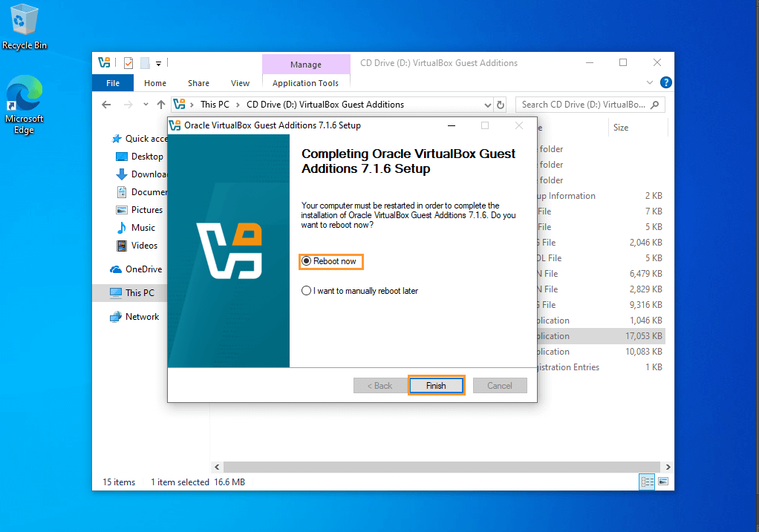This screenshot has height=532, width=759.
Task: Click This PC in the address path
Action: click(x=215, y=105)
